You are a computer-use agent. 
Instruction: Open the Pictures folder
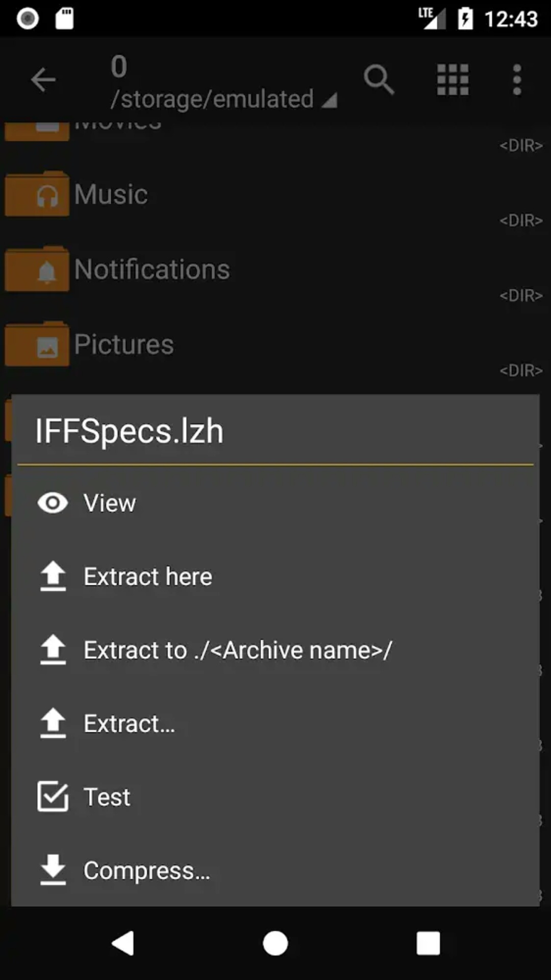124,345
